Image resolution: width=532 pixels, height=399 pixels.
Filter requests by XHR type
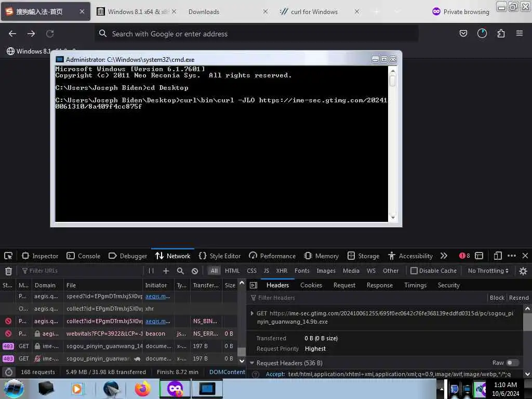282,271
